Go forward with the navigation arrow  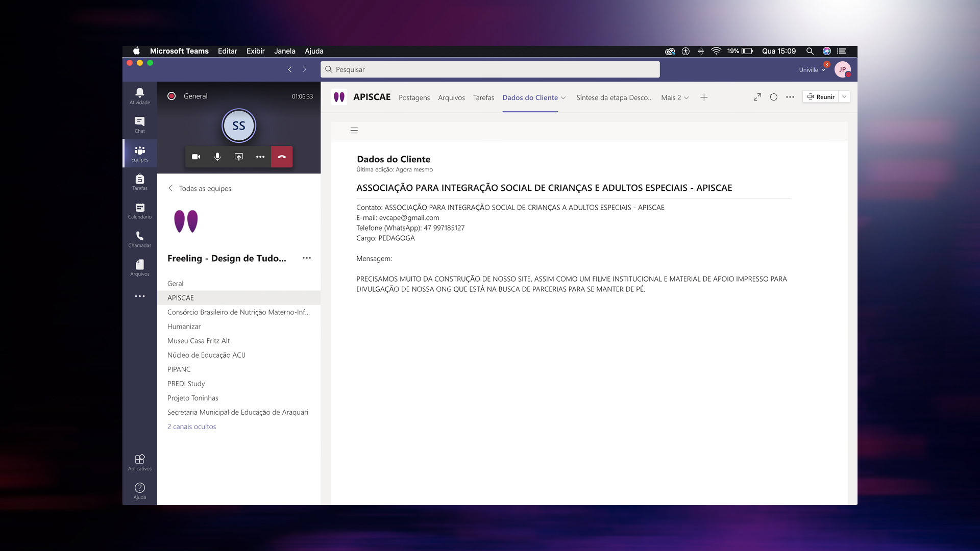tap(305, 69)
